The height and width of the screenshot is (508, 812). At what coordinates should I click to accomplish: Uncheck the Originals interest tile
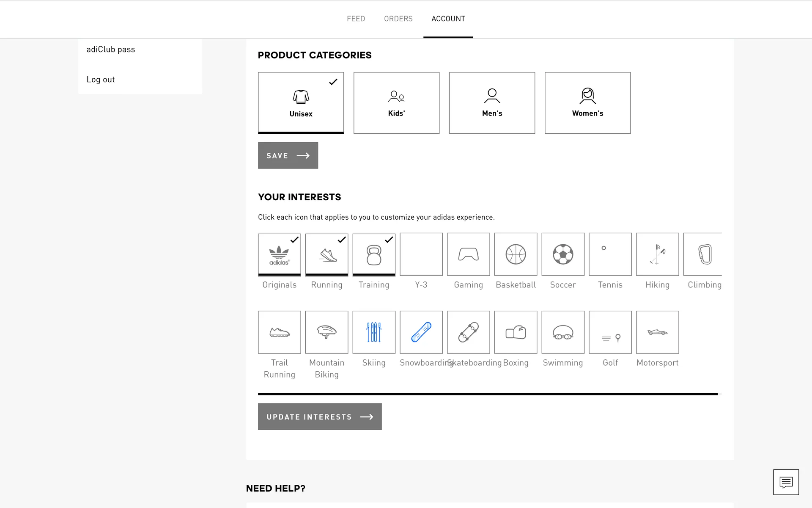pyautogui.click(x=280, y=254)
